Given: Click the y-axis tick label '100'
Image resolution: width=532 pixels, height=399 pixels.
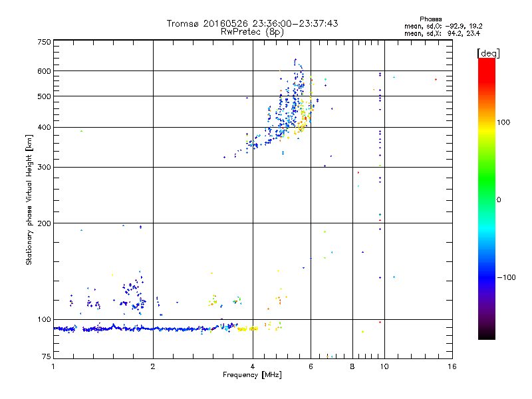Looking at the screenshot, I should tap(45, 320).
